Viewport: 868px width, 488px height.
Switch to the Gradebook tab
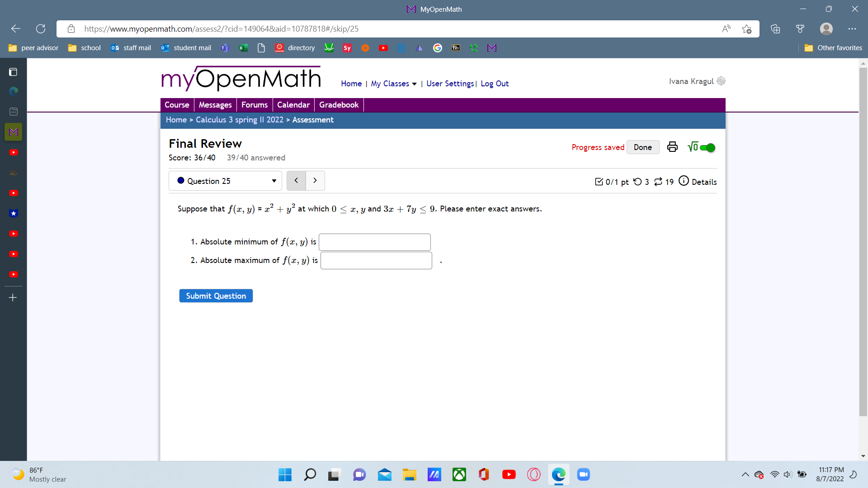(339, 104)
